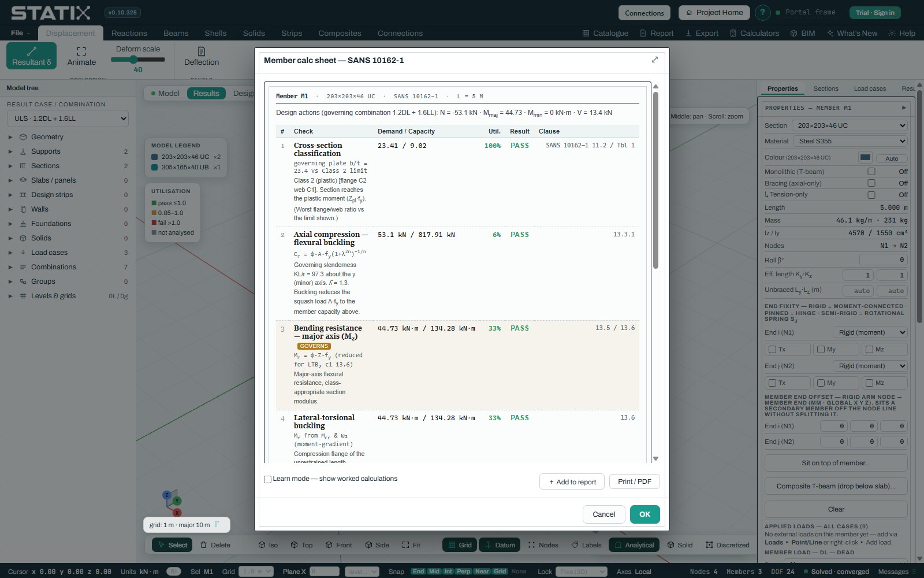This screenshot has height=578, width=924.
Task: Switch to Iso view
Action: 268,545
